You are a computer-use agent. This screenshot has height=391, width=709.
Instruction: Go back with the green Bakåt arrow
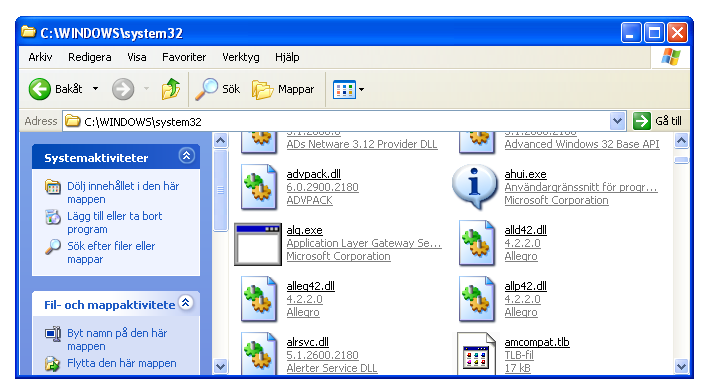[40, 89]
